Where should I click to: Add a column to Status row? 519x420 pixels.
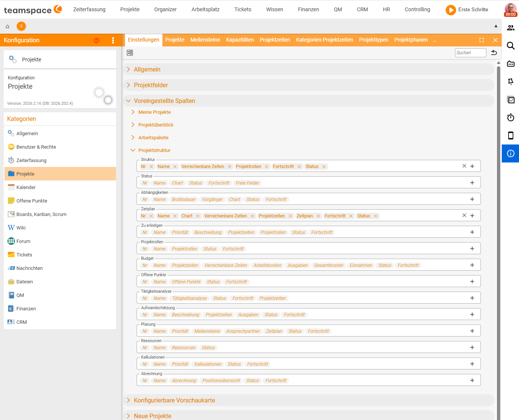point(472,183)
